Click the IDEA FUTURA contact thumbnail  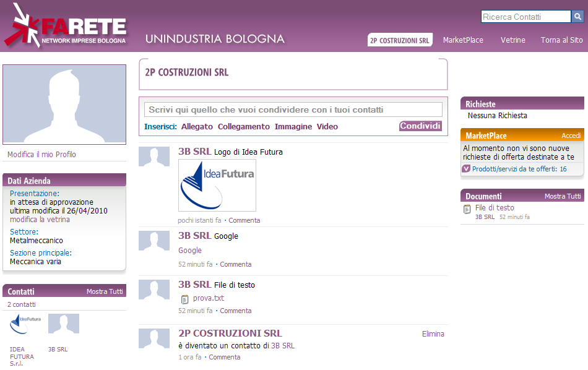[25, 324]
